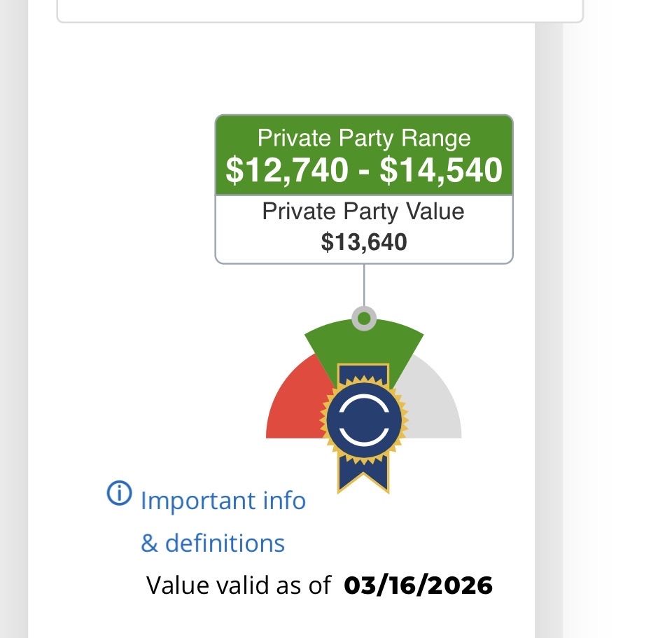The width and height of the screenshot is (672, 638).
Task: Click the line connecting callout to gauge
Action: 364,286
